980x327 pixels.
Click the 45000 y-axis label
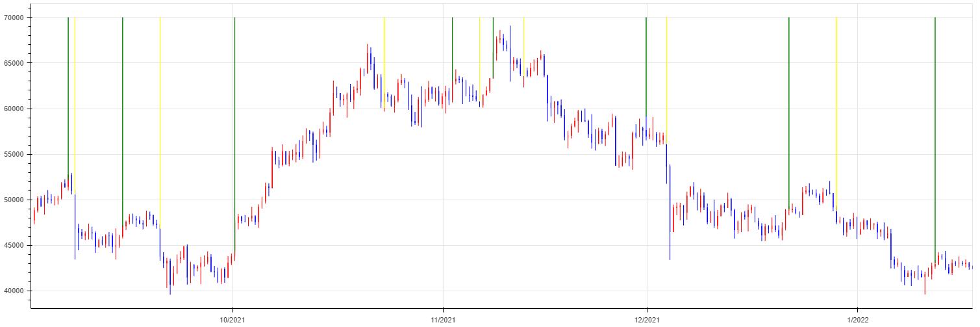pos(14,245)
